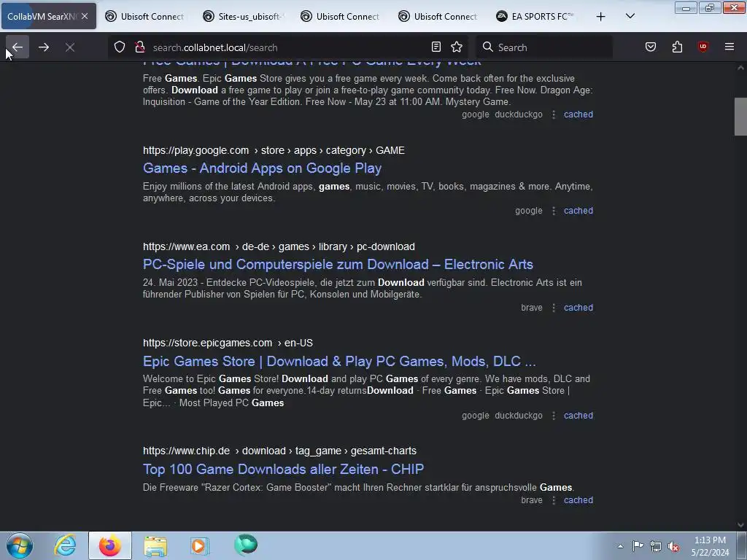
Task: Expand options dots for Google Play result
Action: tap(554, 211)
